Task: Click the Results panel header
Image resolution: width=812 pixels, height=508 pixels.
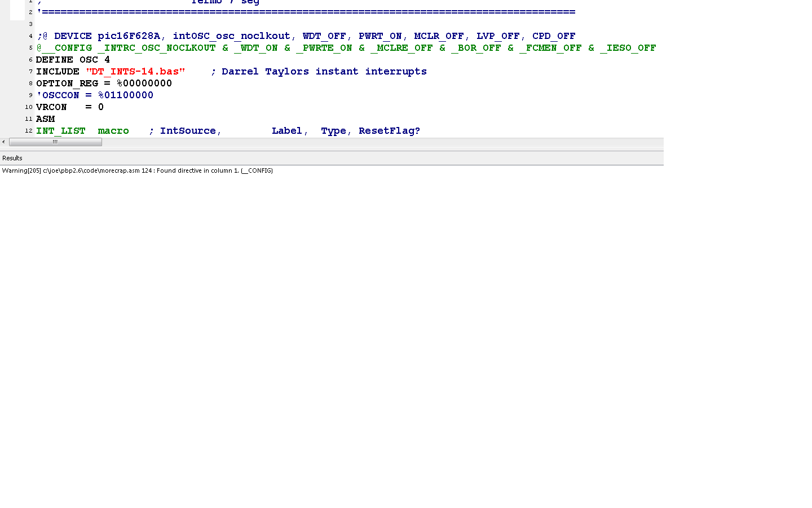Action: coord(12,158)
